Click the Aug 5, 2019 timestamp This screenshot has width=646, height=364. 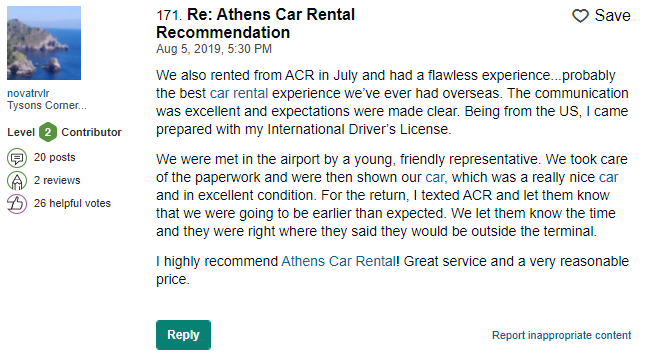214,49
